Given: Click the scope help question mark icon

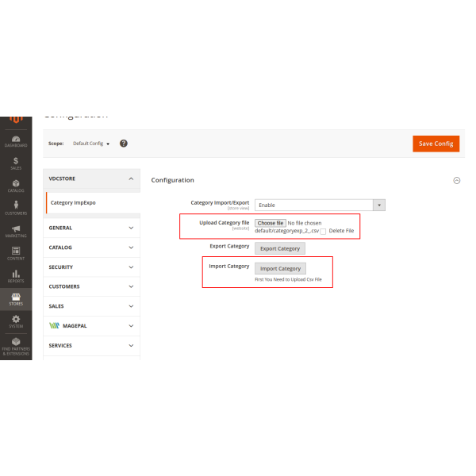Looking at the screenshot, I should pyautogui.click(x=124, y=144).
